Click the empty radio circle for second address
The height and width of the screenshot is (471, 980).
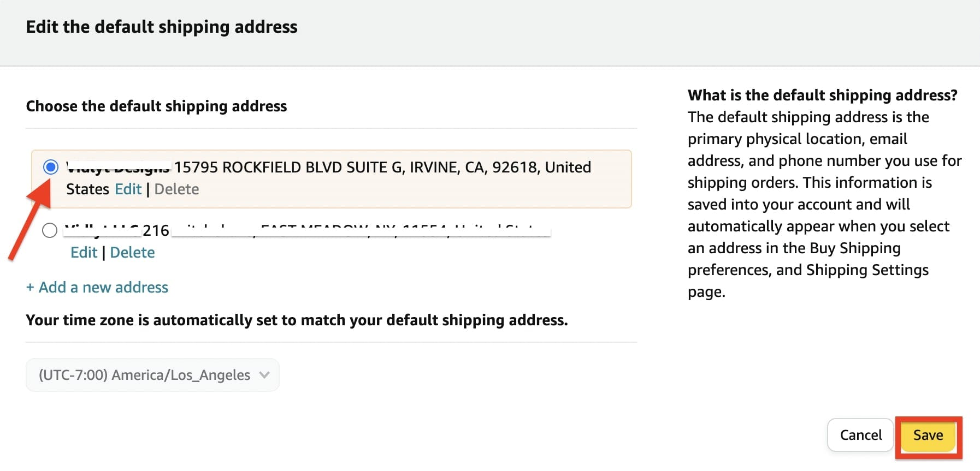49,230
